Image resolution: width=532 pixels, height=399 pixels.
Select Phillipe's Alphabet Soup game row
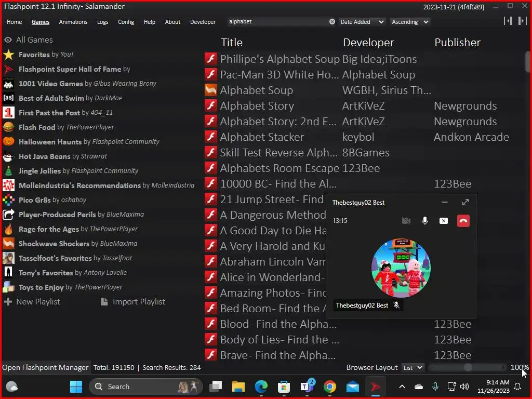pos(365,59)
